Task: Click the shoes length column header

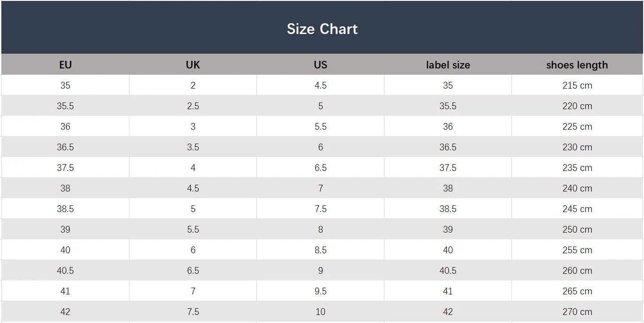Action: [x=577, y=65]
